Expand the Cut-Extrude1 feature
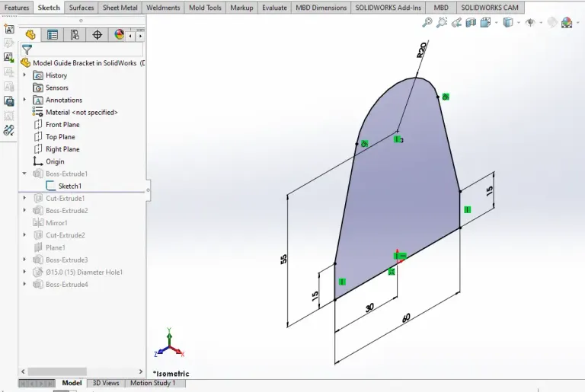 tap(25, 198)
